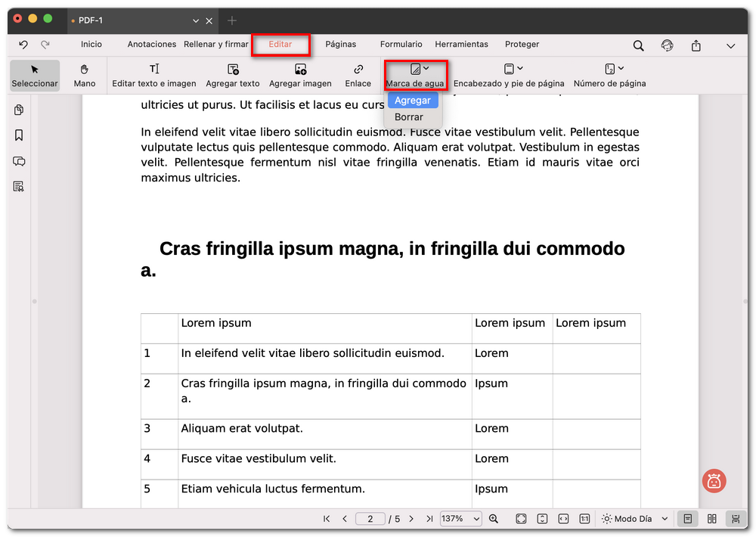Expand Encabezado y pie de página dropdown

click(509, 75)
